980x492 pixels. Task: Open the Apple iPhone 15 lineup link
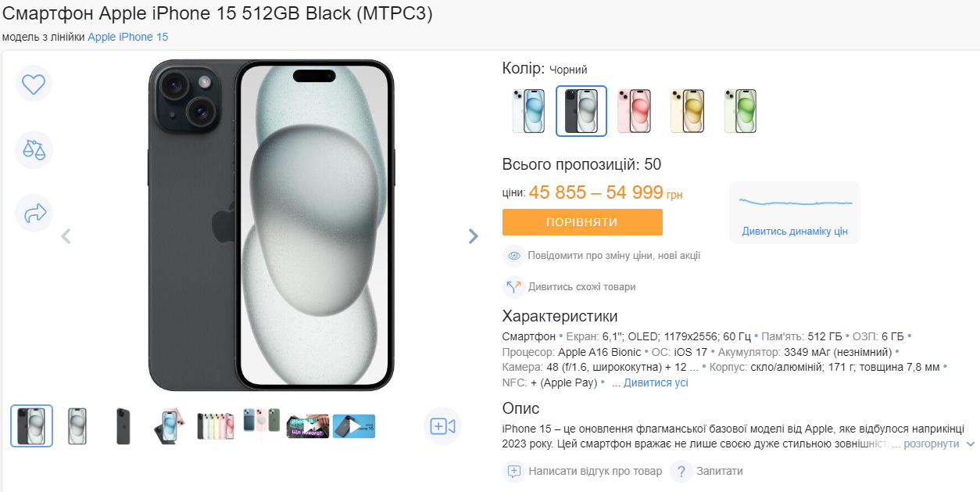tap(128, 37)
